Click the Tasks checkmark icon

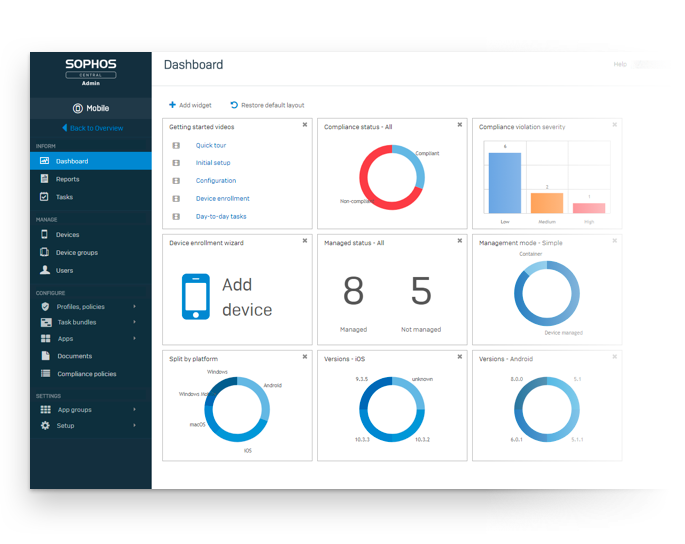click(x=45, y=197)
